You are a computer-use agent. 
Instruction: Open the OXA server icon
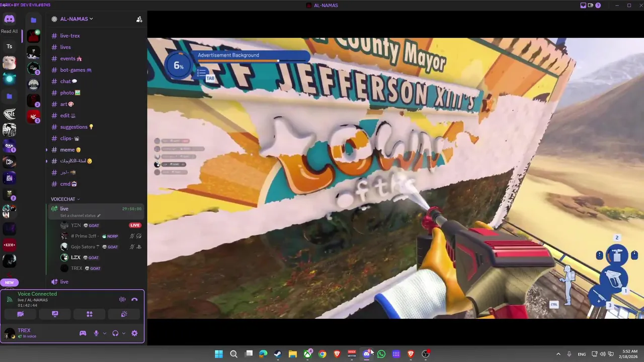(x=9, y=146)
